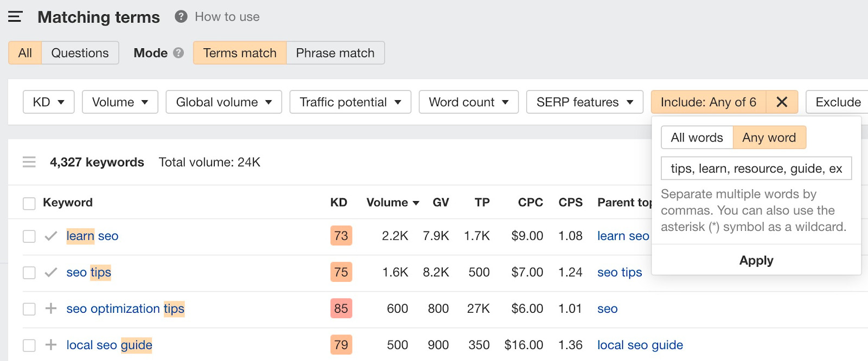The height and width of the screenshot is (361, 868).
Task: Open the KD filter dropdown
Action: 48,102
